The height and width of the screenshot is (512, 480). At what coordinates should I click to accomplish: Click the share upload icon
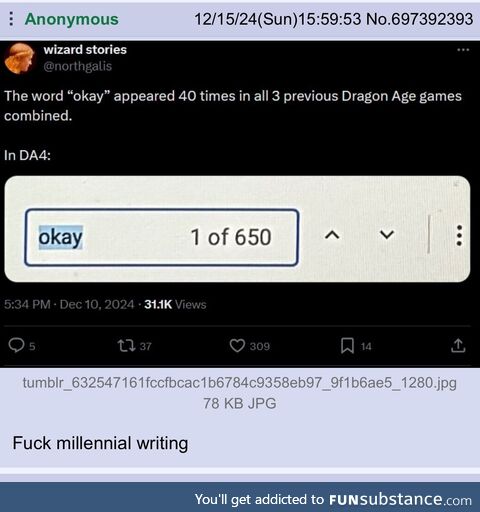pyautogui.click(x=458, y=346)
